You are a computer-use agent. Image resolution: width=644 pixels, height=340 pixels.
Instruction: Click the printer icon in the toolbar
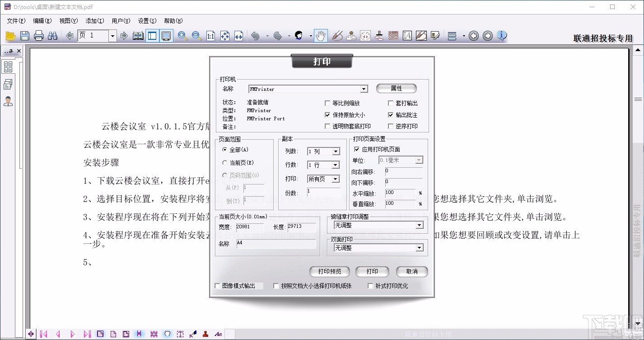[39, 36]
